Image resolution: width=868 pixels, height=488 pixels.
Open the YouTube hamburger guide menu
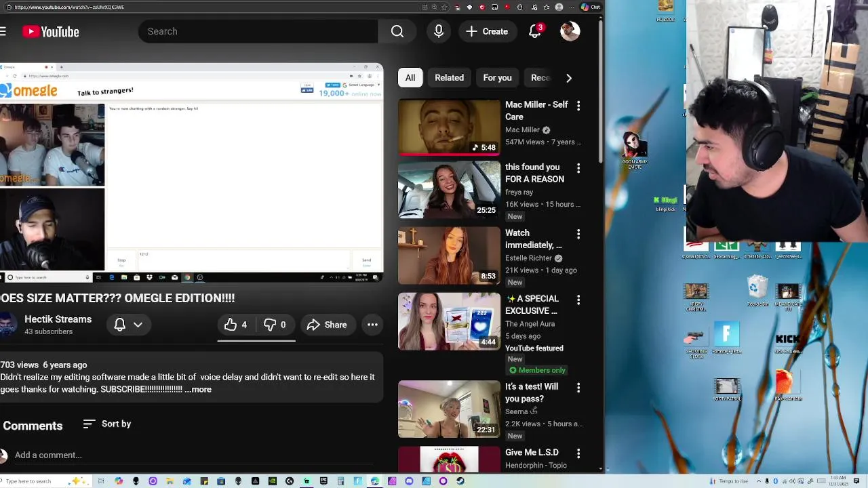pyautogui.click(x=3, y=31)
